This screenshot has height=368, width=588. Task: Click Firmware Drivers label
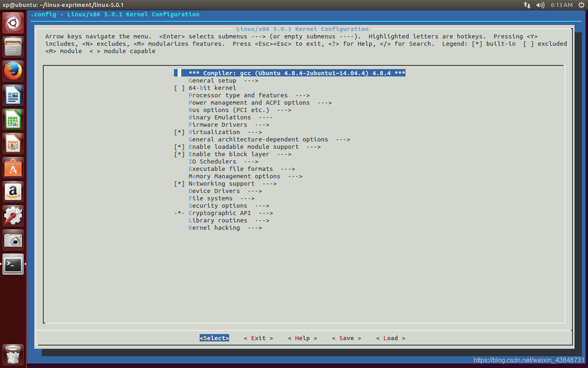[x=218, y=125]
